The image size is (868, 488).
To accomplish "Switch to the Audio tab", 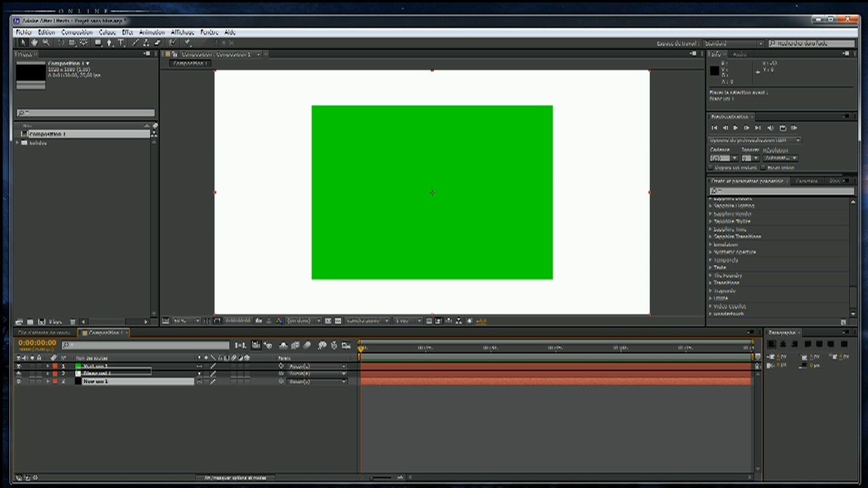I will (x=739, y=54).
